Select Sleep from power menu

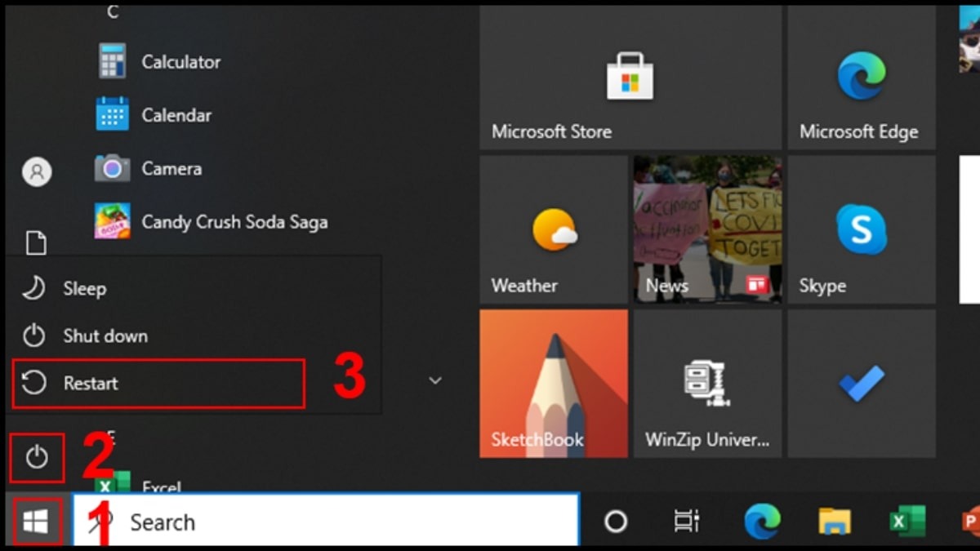[x=194, y=288]
